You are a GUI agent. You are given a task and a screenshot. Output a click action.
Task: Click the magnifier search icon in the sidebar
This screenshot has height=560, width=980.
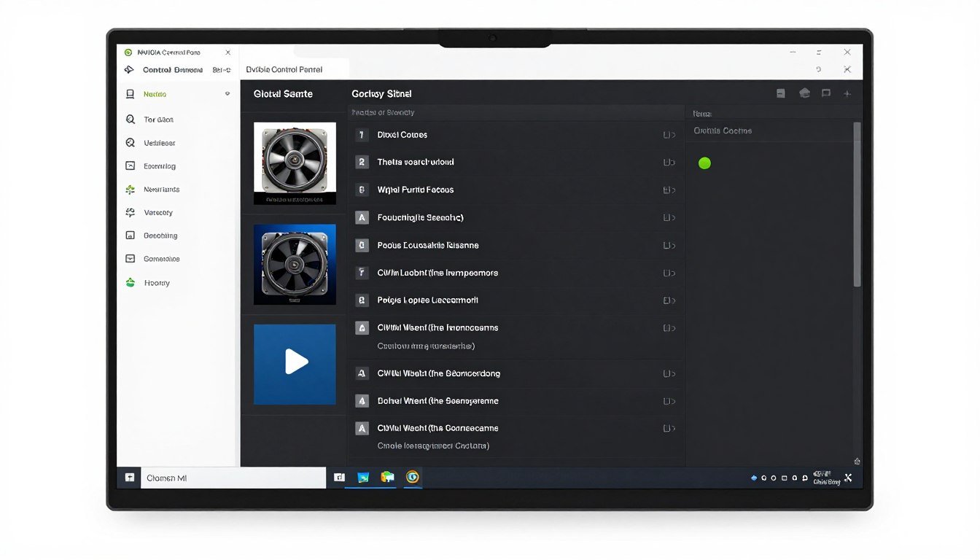128,119
